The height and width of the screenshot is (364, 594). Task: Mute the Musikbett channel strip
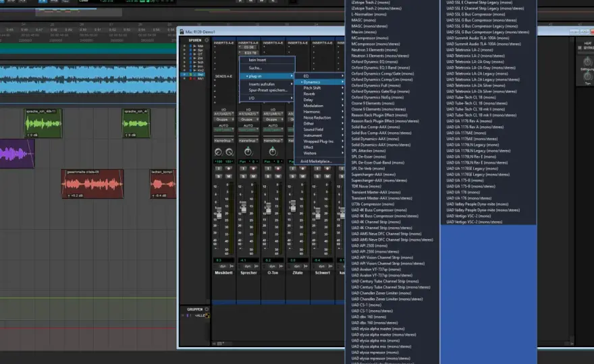tap(228, 177)
